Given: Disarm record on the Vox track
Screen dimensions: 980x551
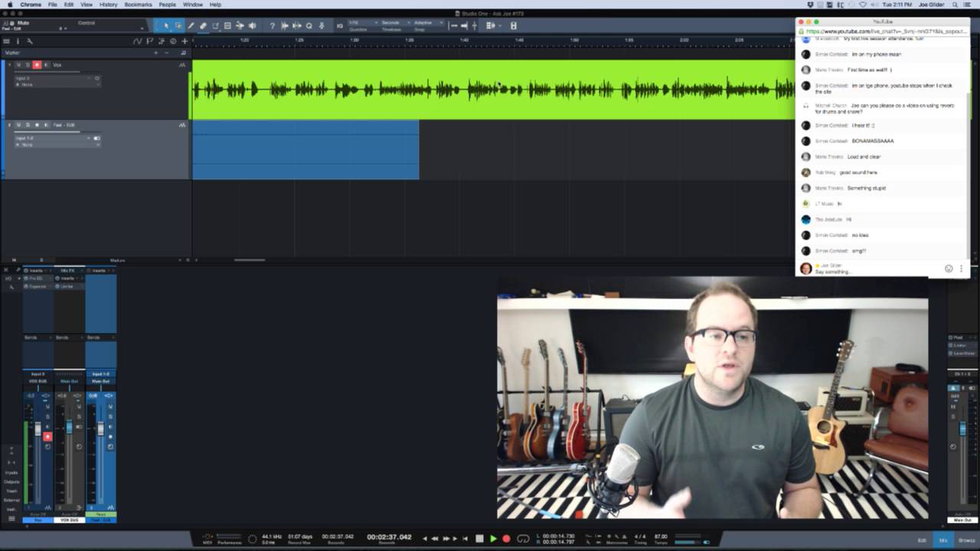Looking at the screenshot, I should [36, 65].
